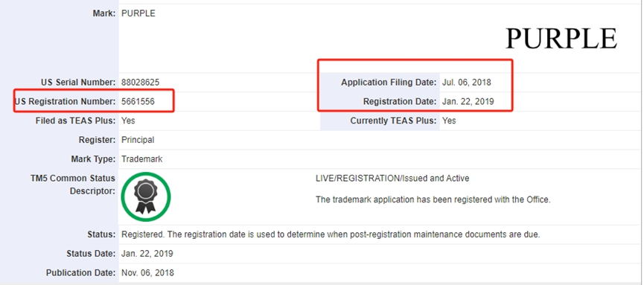
Task: Click the large PURPLE mark image
Action: (x=561, y=39)
